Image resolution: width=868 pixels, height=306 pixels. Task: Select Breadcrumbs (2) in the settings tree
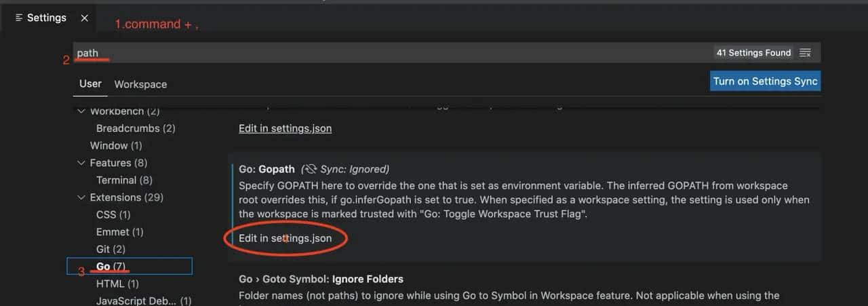pos(136,128)
